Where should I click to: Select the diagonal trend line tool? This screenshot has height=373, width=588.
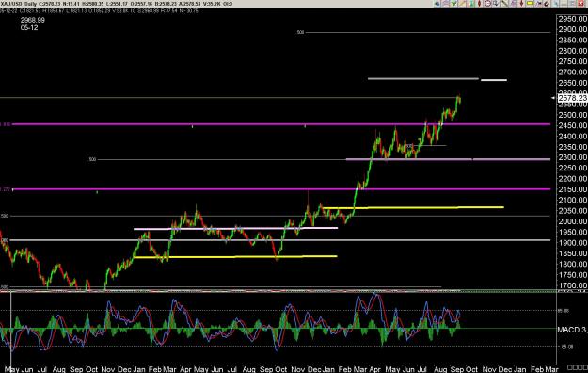[504, 4]
